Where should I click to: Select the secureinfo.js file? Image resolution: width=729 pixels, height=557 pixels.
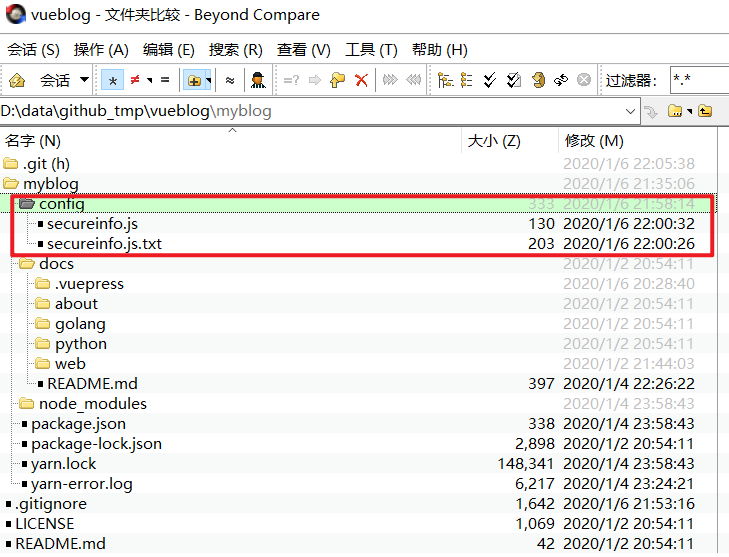coord(92,224)
